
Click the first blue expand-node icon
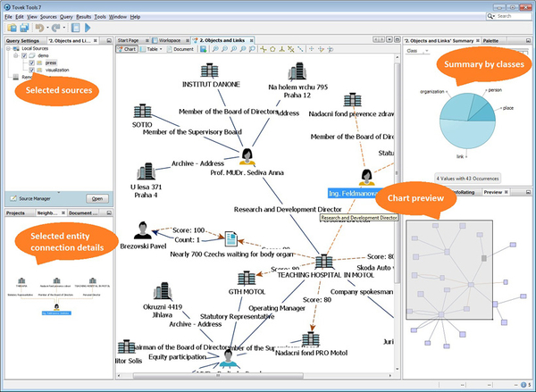coord(312,49)
